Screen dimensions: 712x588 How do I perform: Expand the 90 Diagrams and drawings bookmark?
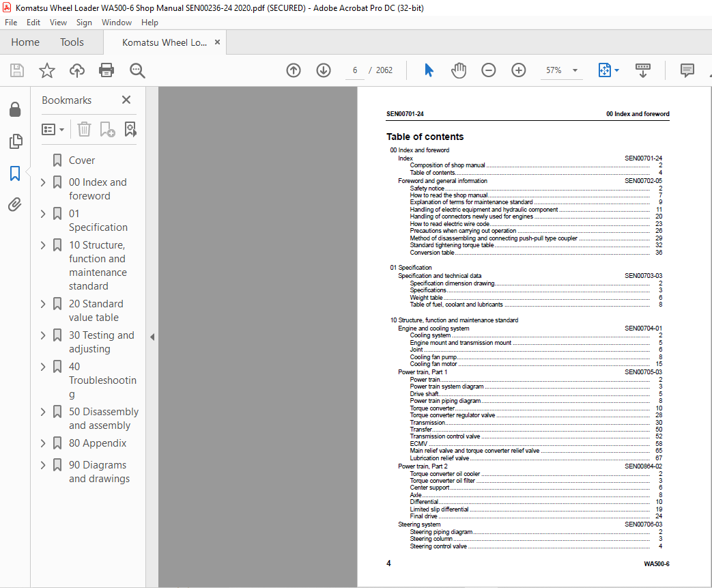43,465
